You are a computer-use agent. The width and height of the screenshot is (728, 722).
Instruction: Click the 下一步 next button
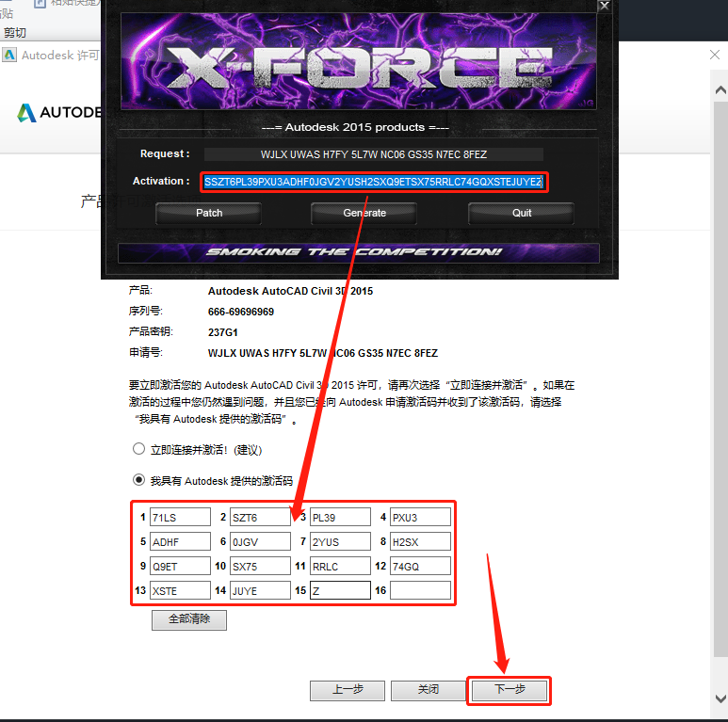[510, 690]
